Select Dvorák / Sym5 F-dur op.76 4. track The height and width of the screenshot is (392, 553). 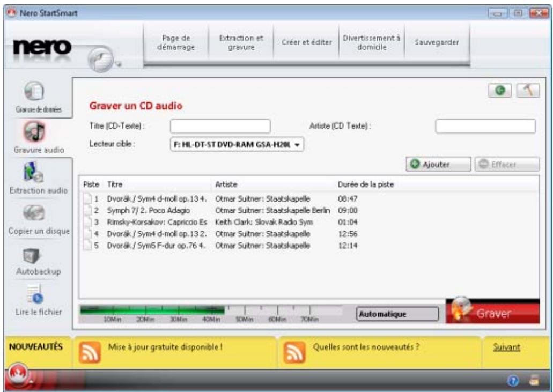tap(157, 246)
